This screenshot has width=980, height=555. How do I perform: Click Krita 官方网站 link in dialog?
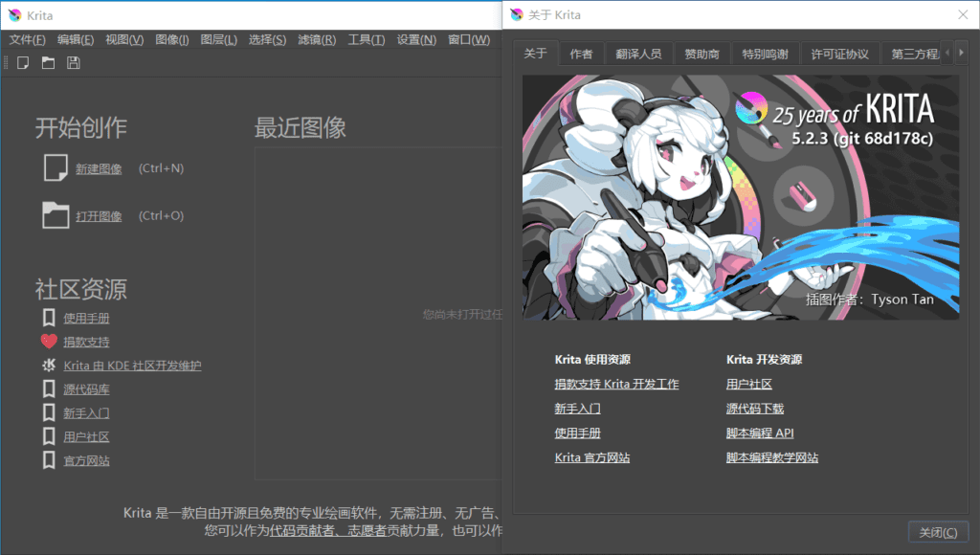pos(591,457)
